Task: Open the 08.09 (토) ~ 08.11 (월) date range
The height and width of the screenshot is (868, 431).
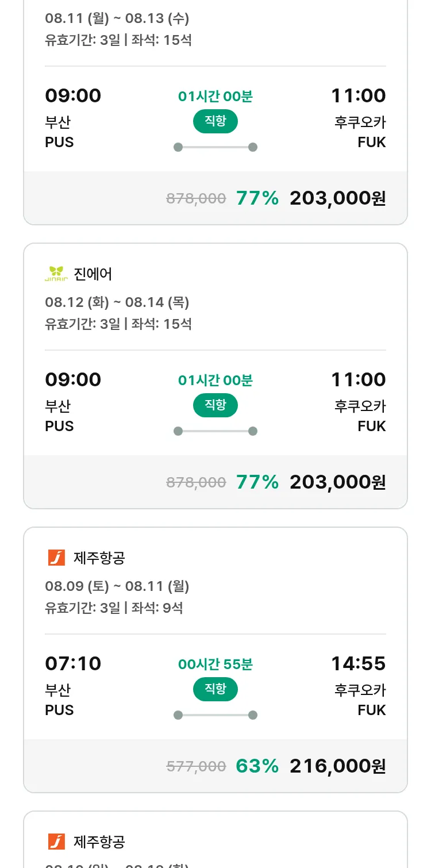Action: coord(117,586)
